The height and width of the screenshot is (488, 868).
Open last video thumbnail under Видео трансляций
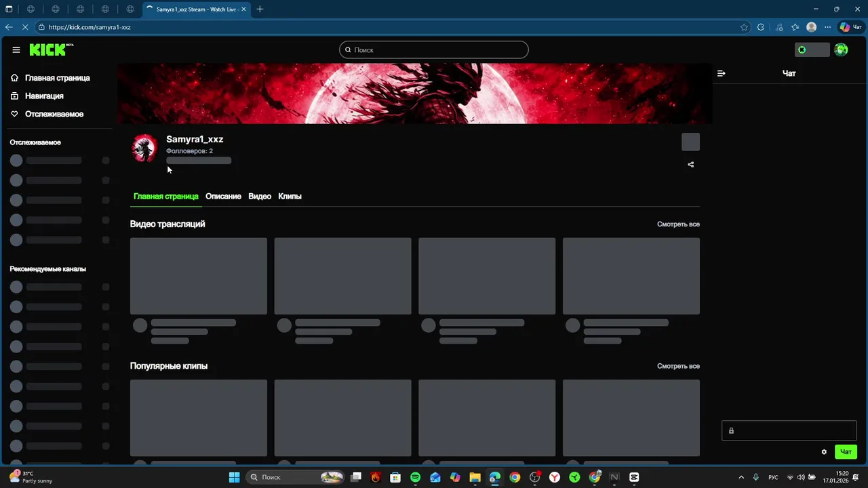pos(631,276)
